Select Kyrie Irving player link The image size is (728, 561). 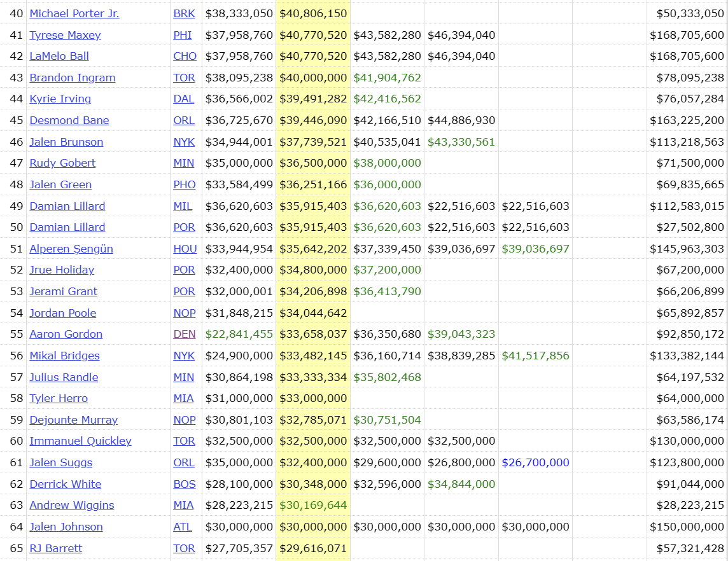click(60, 99)
